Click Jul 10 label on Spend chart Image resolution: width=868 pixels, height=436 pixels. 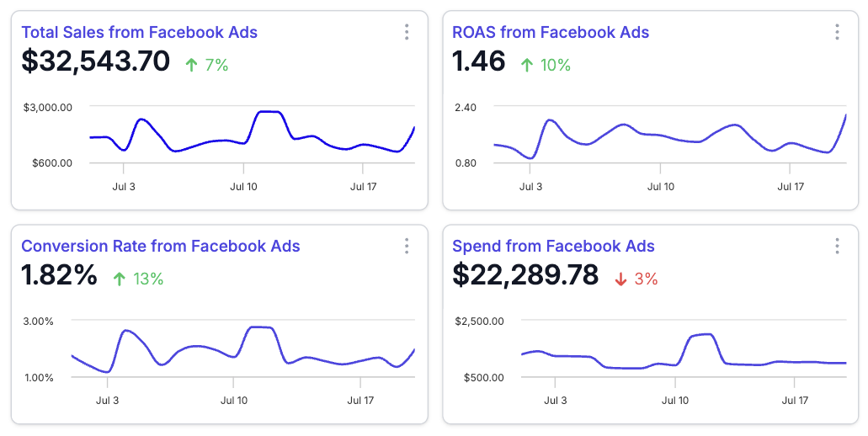click(675, 401)
